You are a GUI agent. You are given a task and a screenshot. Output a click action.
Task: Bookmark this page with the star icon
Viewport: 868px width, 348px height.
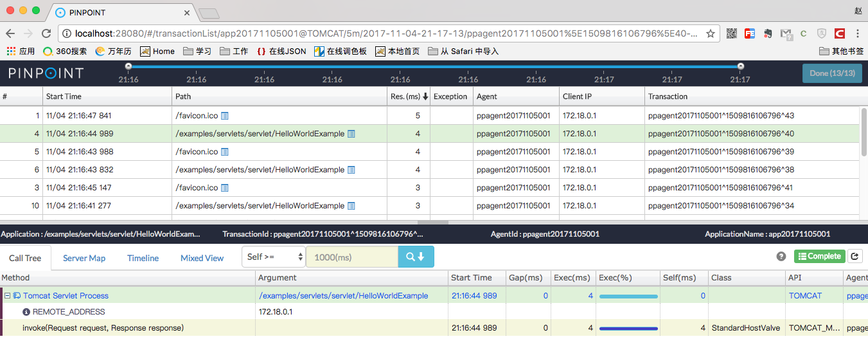711,33
